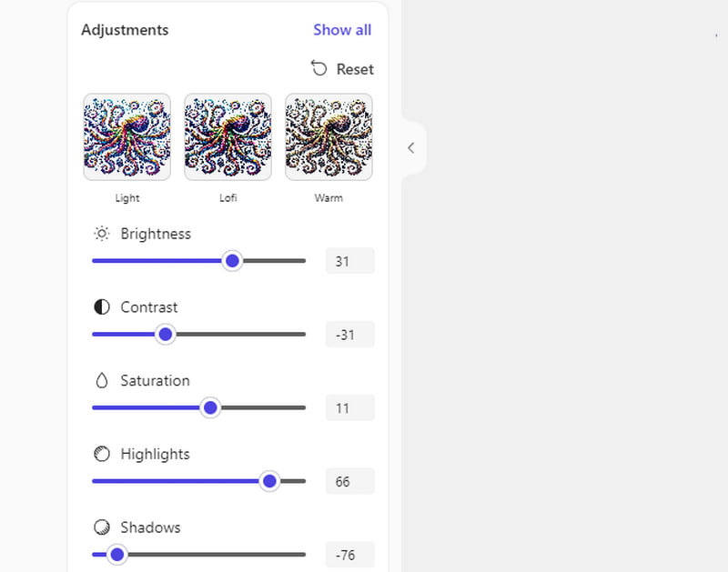
Task: Apply the Warm filter thumbnail
Action: click(329, 136)
